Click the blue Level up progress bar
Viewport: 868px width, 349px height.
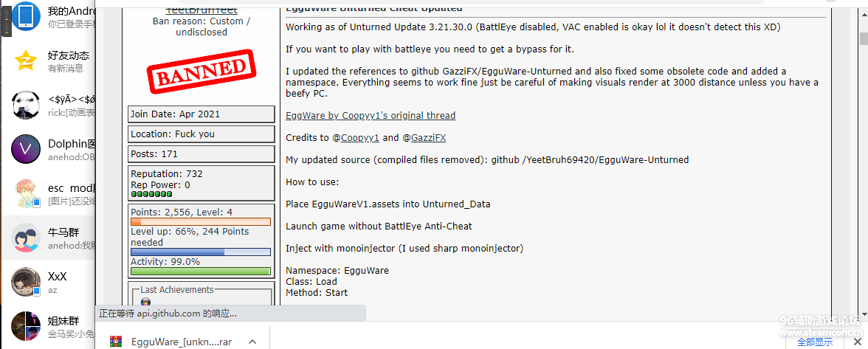point(201,252)
